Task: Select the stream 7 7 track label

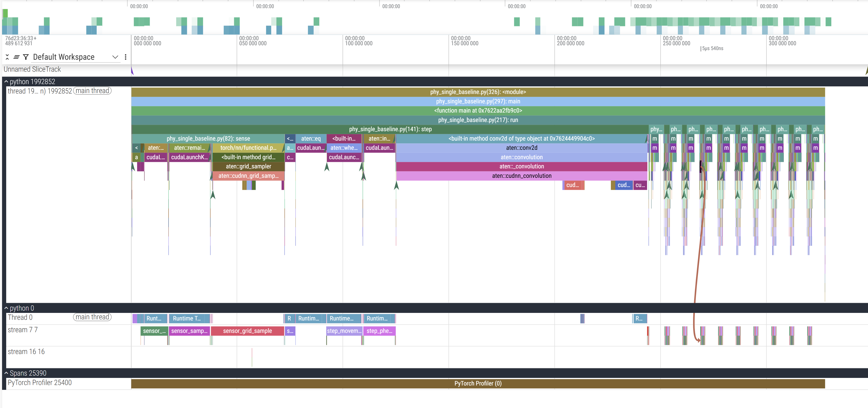Action: [23, 330]
